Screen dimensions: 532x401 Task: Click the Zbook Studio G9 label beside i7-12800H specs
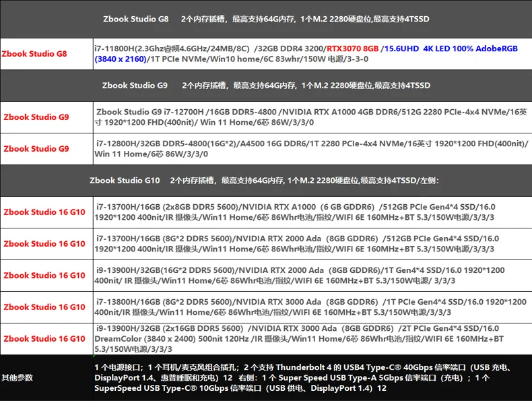(x=47, y=149)
